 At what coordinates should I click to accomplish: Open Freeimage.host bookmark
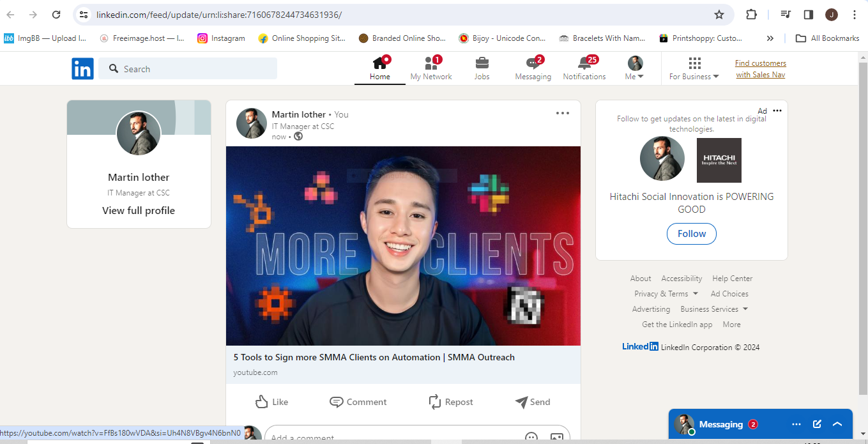point(142,38)
